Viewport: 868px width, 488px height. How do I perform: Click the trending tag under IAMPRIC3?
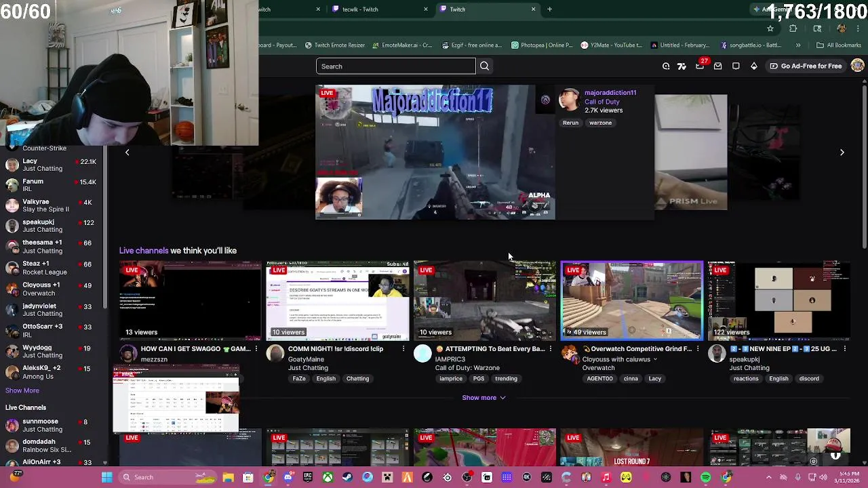pyautogui.click(x=506, y=379)
